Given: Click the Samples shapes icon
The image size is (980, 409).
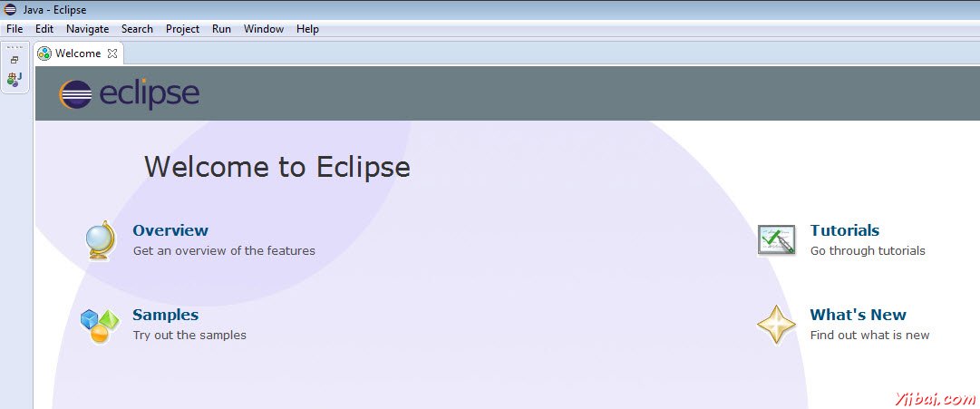Looking at the screenshot, I should click(x=100, y=326).
